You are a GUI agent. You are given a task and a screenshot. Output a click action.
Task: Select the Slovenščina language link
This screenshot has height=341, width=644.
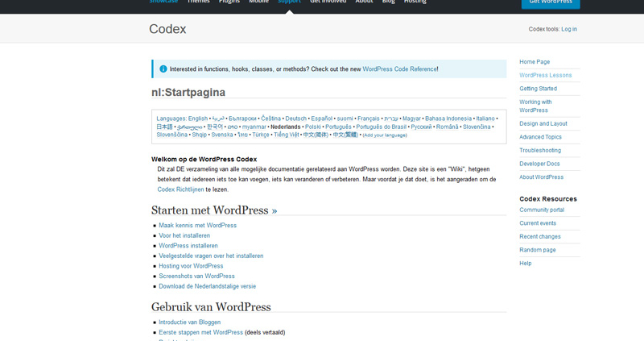[x=171, y=135]
